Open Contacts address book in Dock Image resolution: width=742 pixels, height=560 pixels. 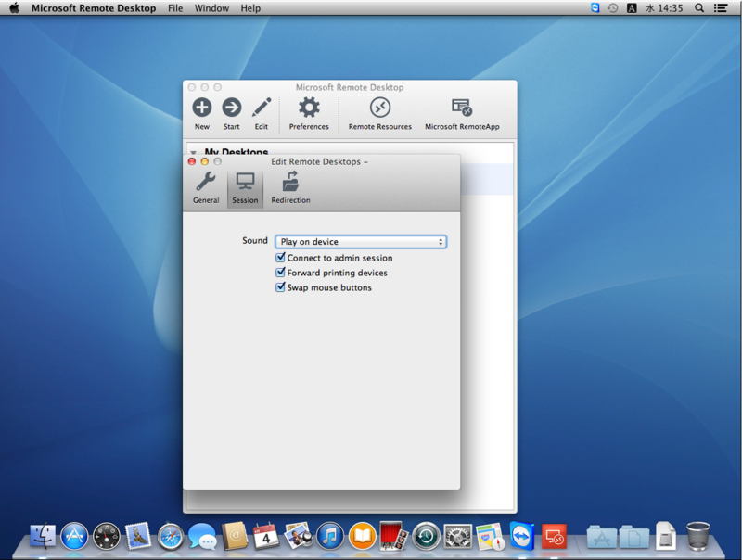(x=235, y=536)
